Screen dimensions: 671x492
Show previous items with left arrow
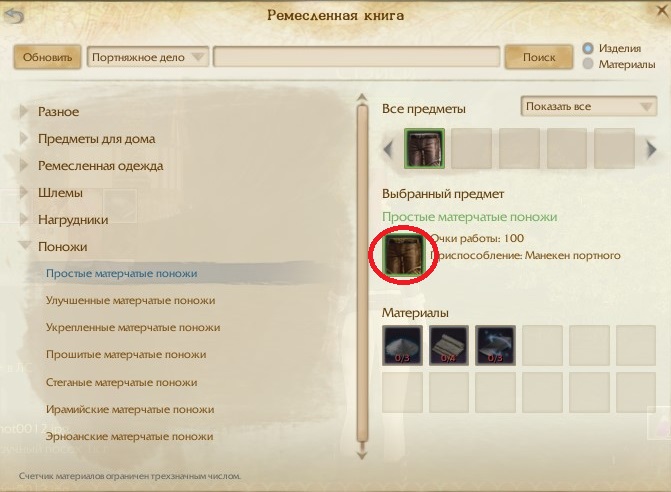pyautogui.click(x=388, y=149)
